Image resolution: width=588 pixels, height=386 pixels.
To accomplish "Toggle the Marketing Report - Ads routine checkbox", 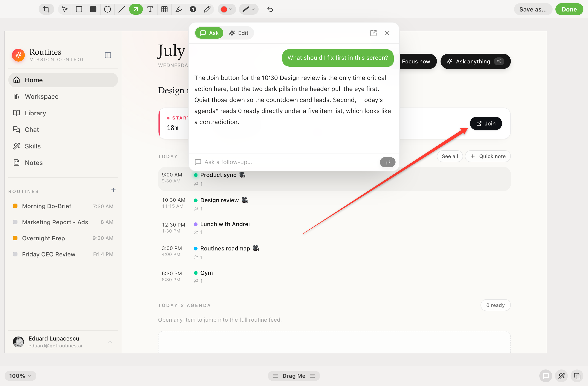I will pyautogui.click(x=15, y=222).
